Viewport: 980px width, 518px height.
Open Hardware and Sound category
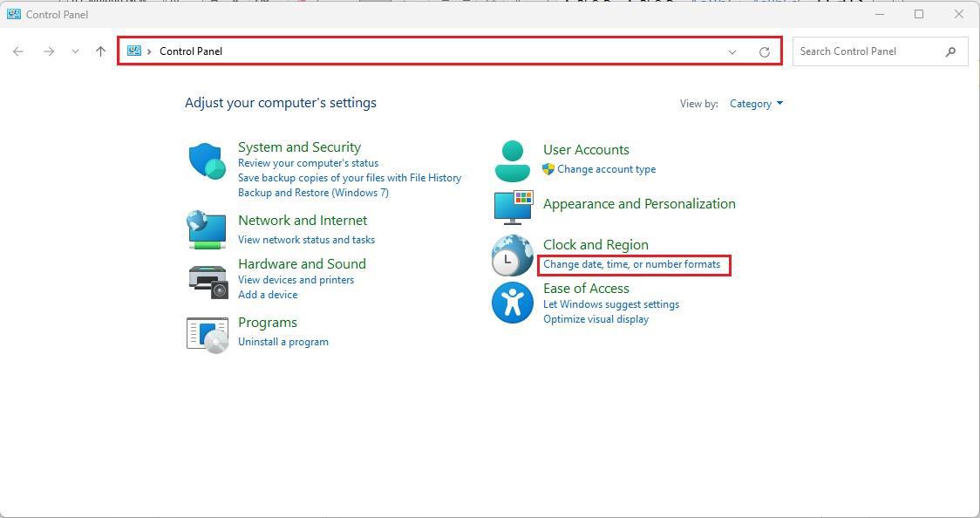pyautogui.click(x=302, y=263)
